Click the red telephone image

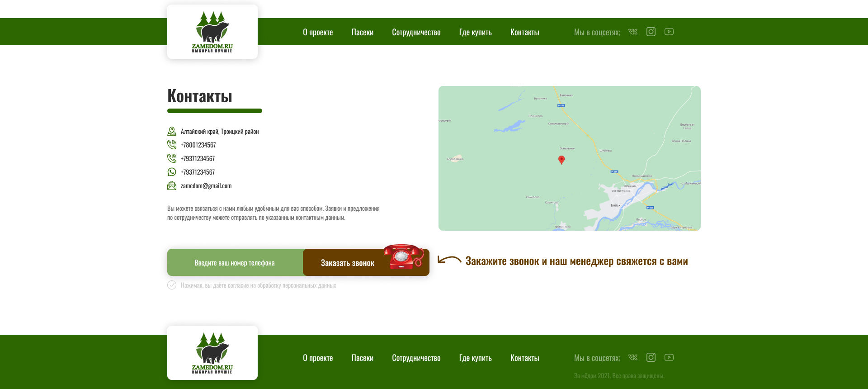(x=404, y=257)
